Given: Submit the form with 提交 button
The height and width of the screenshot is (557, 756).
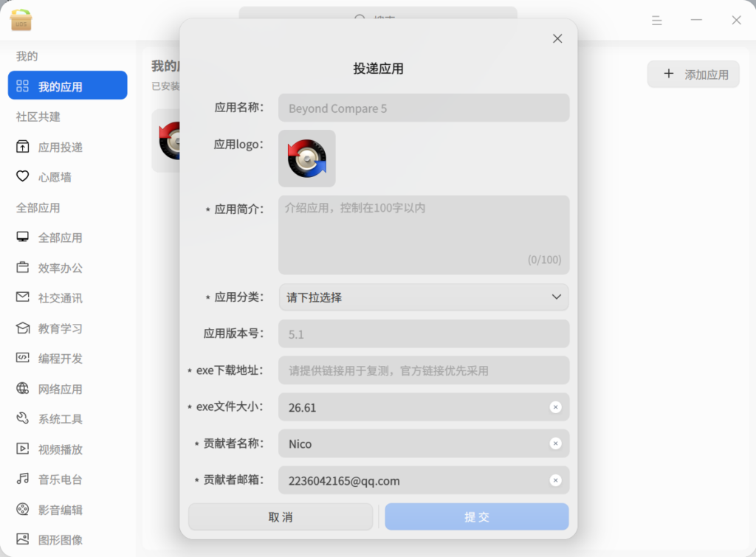Looking at the screenshot, I should pyautogui.click(x=476, y=517).
